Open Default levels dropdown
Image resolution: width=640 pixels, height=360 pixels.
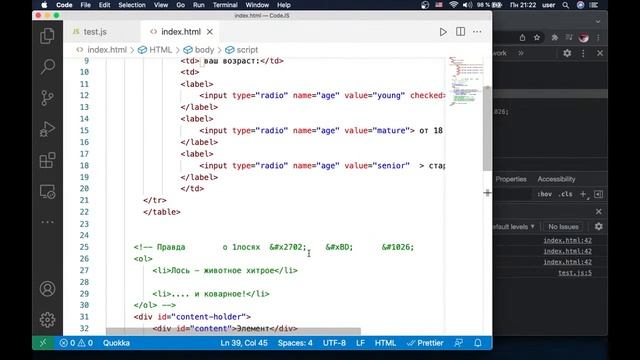(x=514, y=227)
